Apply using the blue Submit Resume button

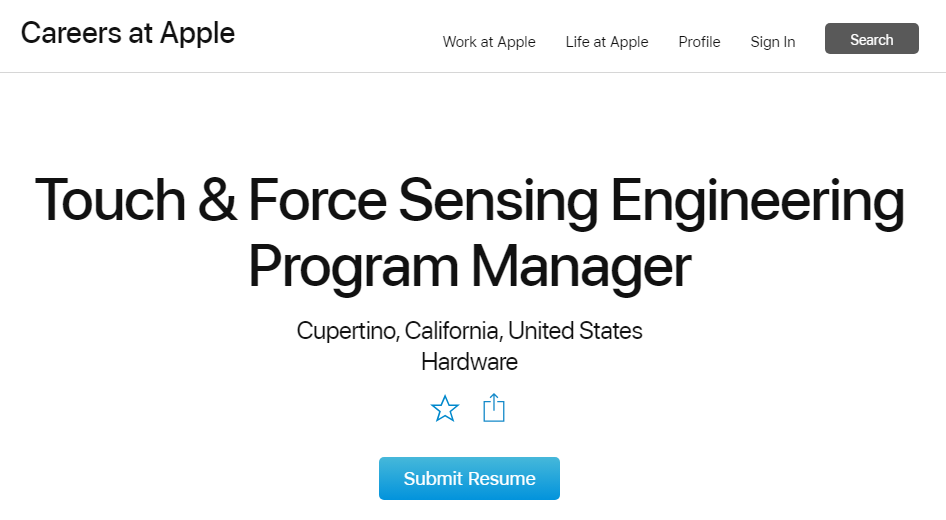click(469, 479)
